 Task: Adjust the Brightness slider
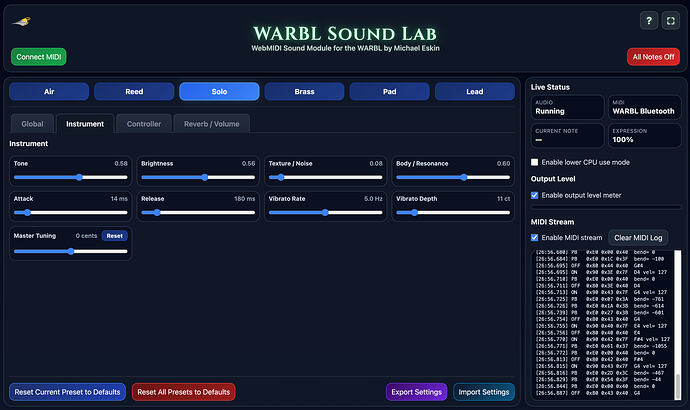pyautogui.click(x=198, y=177)
